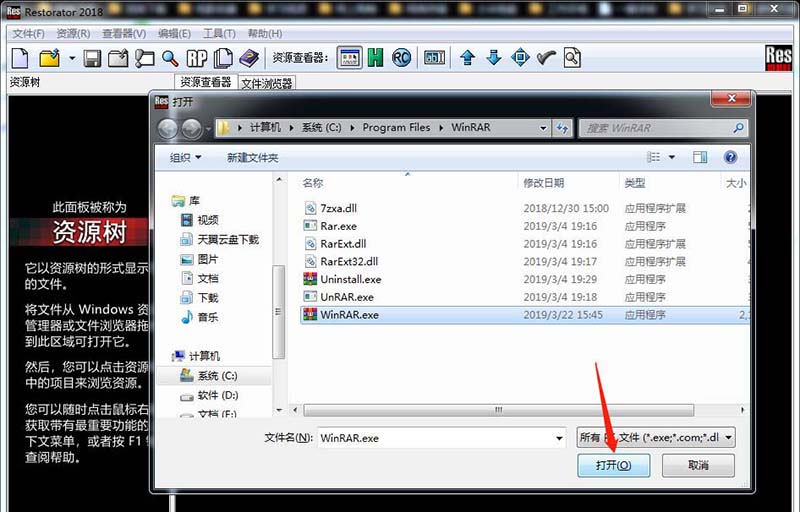Click the Copy documents icon in toolbar
Viewport: 800px width, 512px height.
click(223, 58)
